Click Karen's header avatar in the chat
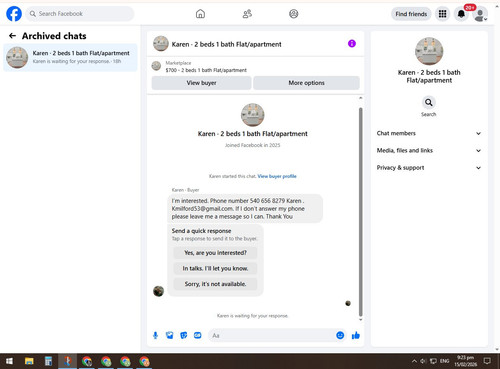The height and width of the screenshot is (369, 500). (x=161, y=44)
